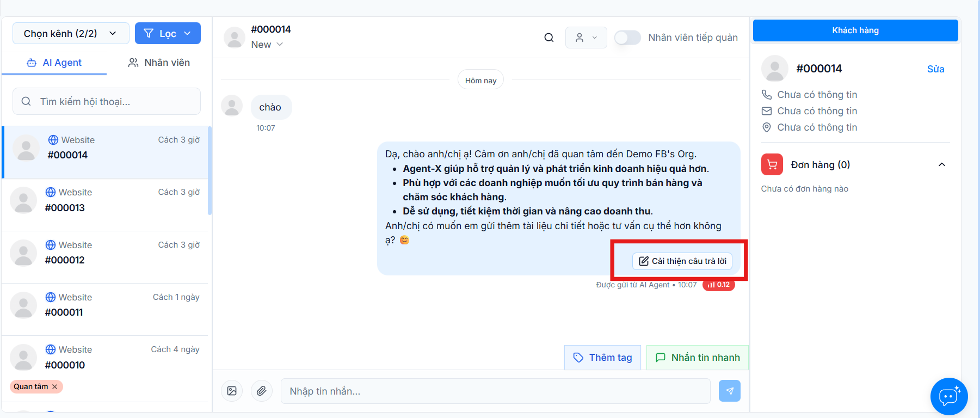Select conversation #000013 in the list
Screen dimensions: 980x418
pyautogui.click(x=106, y=205)
